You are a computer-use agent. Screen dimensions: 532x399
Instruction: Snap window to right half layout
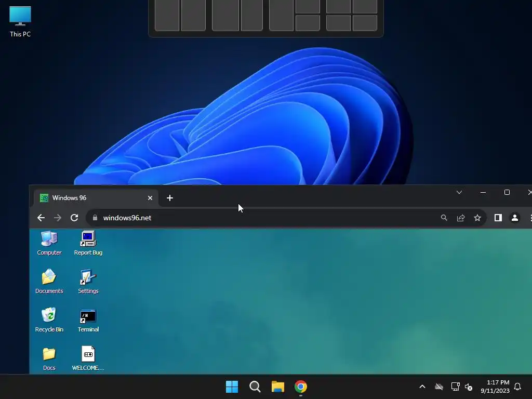[x=194, y=15]
